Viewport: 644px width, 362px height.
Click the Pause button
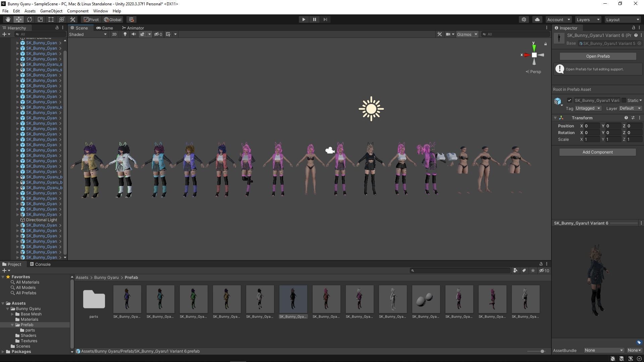click(x=314, y=19)
